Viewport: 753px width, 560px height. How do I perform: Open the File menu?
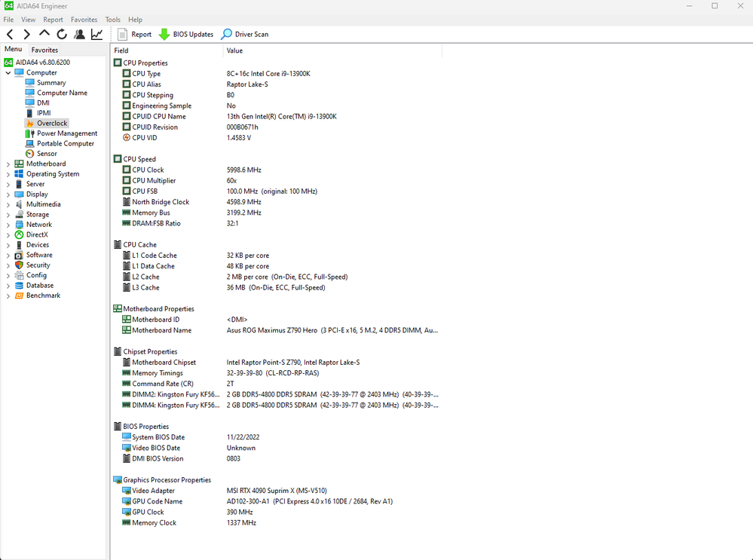[8, 20]
